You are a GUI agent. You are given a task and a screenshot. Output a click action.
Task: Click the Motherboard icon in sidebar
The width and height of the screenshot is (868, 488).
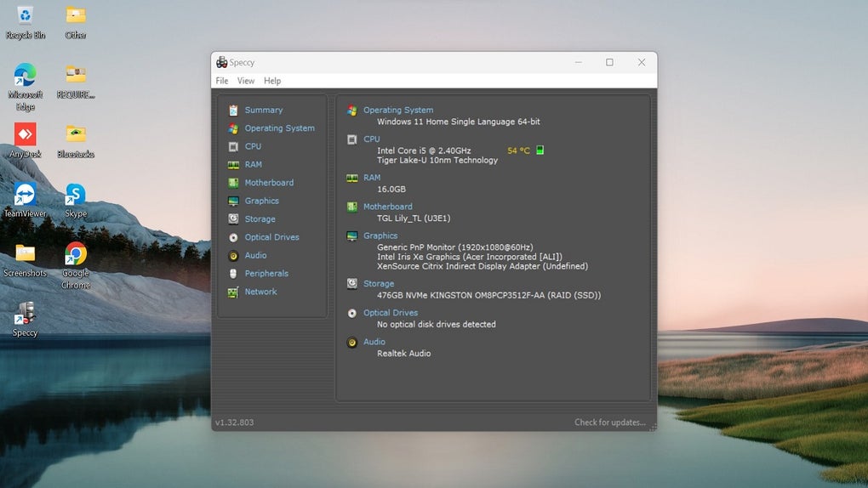pos(234,183)
